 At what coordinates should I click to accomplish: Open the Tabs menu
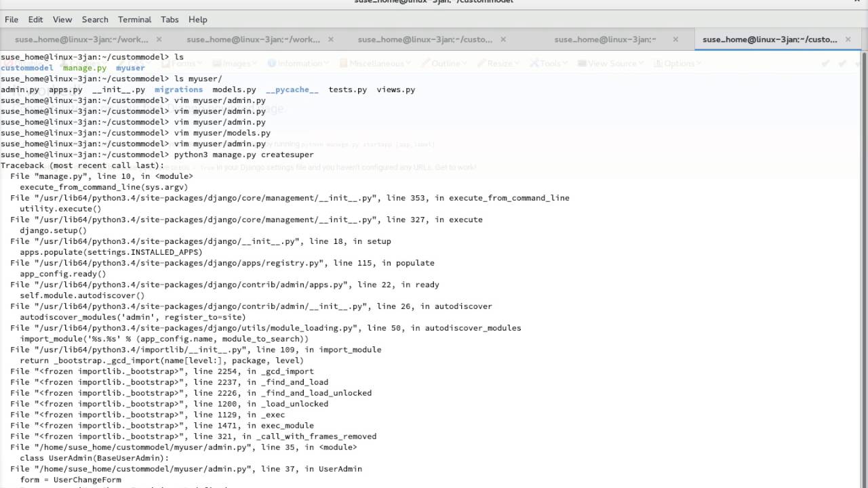tap(170, 20)
